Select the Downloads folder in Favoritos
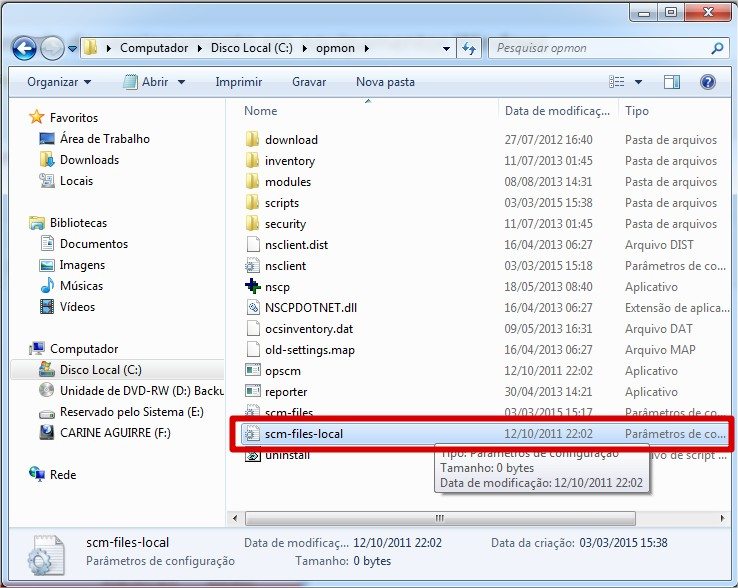The width and height of the screenshot is (738, 588). click(x=89, y=160)
